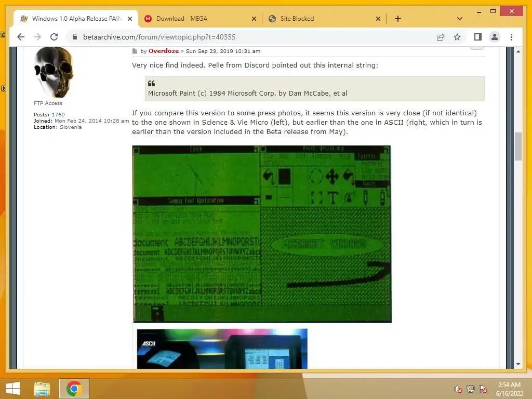Click the browser forward arrow
This screenshot has height=399, width=532.
(x=37, y=37)
